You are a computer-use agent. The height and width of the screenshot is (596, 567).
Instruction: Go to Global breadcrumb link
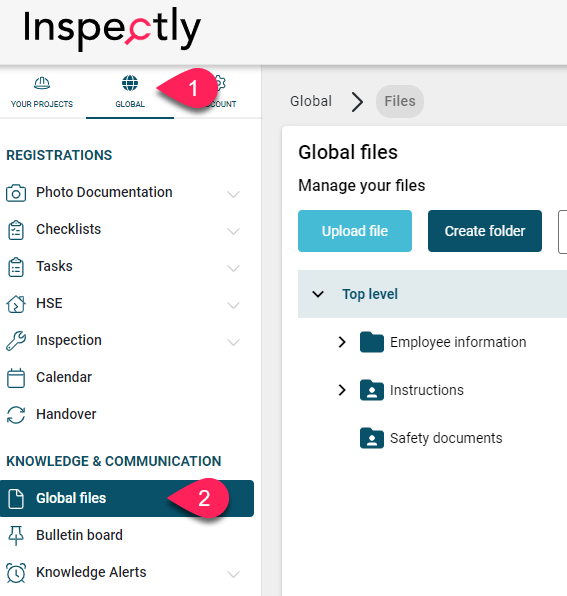pyautogui.click(x=311, y=101)
